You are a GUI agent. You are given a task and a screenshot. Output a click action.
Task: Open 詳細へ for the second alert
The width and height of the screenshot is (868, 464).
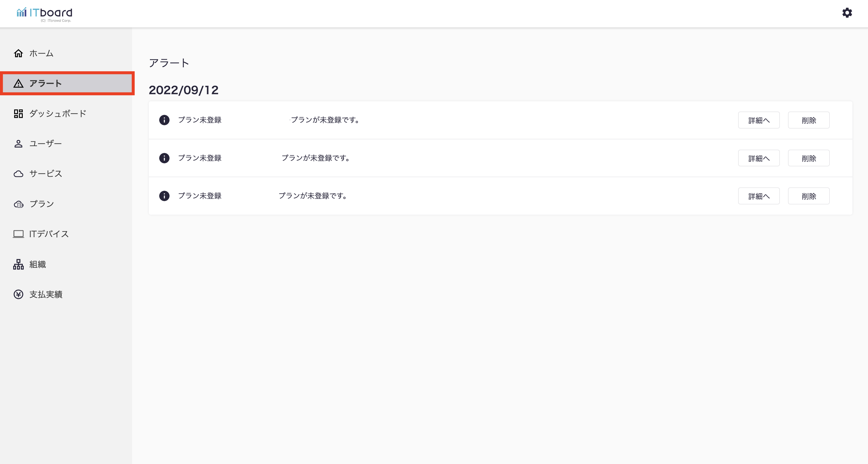click(758, 158)
